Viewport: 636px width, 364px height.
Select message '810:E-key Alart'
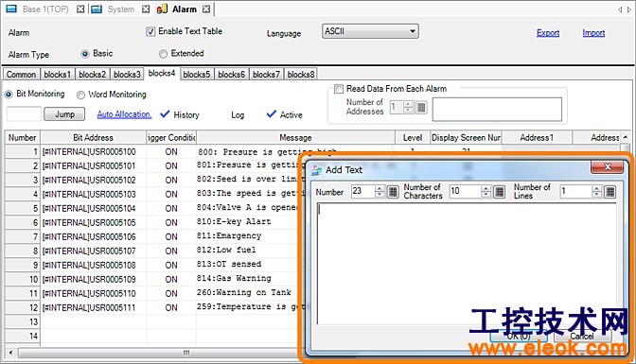coord(234,222)
